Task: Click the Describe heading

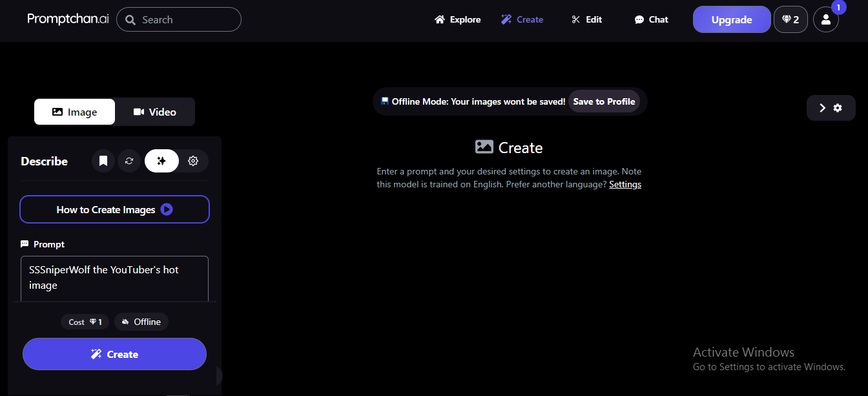Action: tap(44, 162)
